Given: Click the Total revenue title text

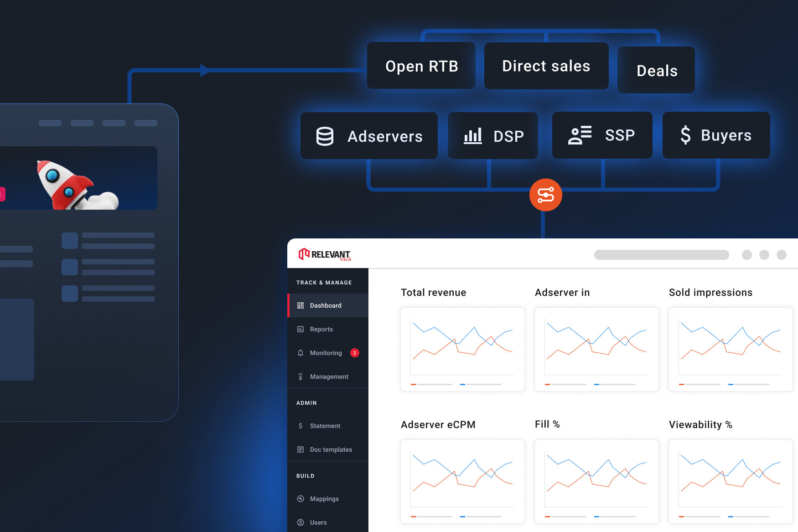Looking at the screenshot, I should point(433,293).
